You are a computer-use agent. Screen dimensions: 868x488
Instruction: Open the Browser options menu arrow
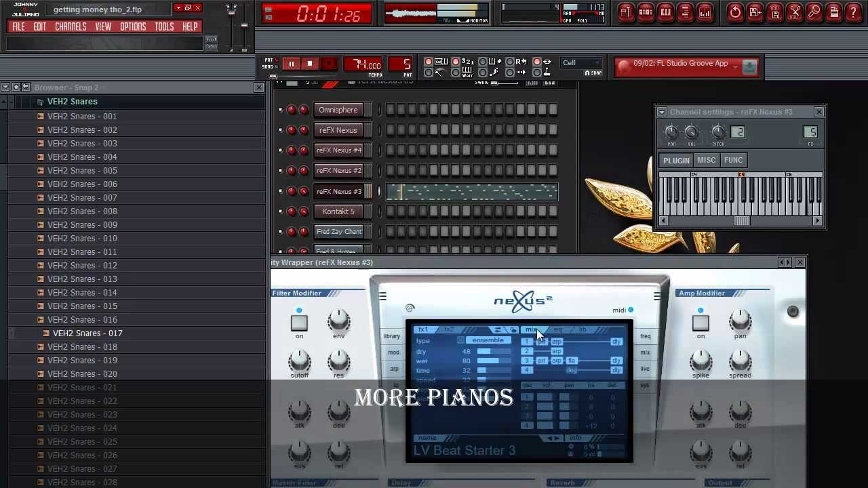pos(5,87)
